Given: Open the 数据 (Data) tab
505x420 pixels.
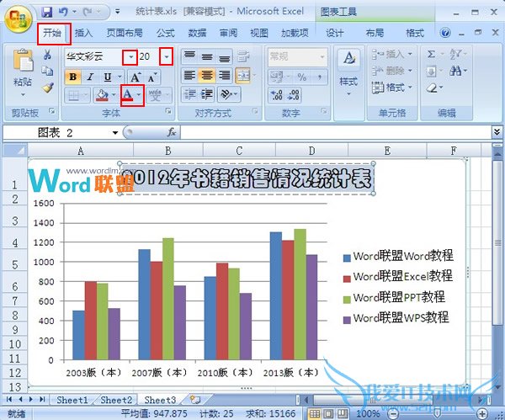Looking at the screenshot, I should click(x=197, y=33).
